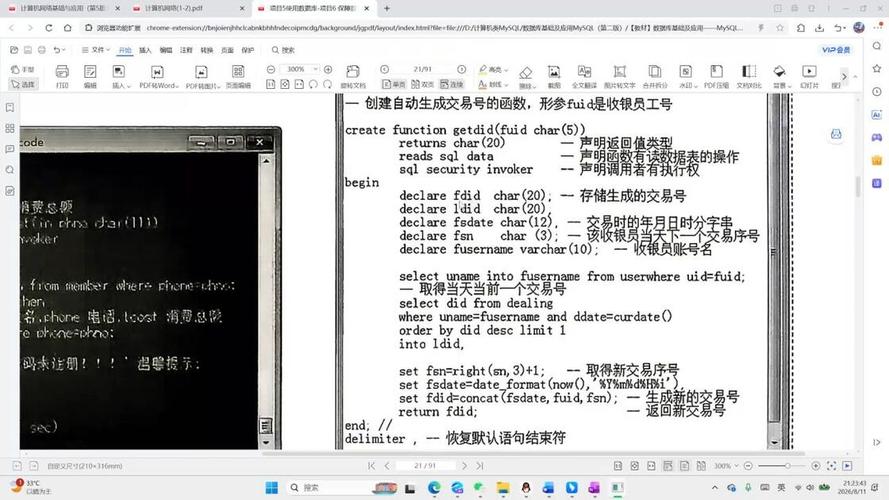
Task: Click the Screenshot (截图) tool icon
Action: [x=554, y=76]
